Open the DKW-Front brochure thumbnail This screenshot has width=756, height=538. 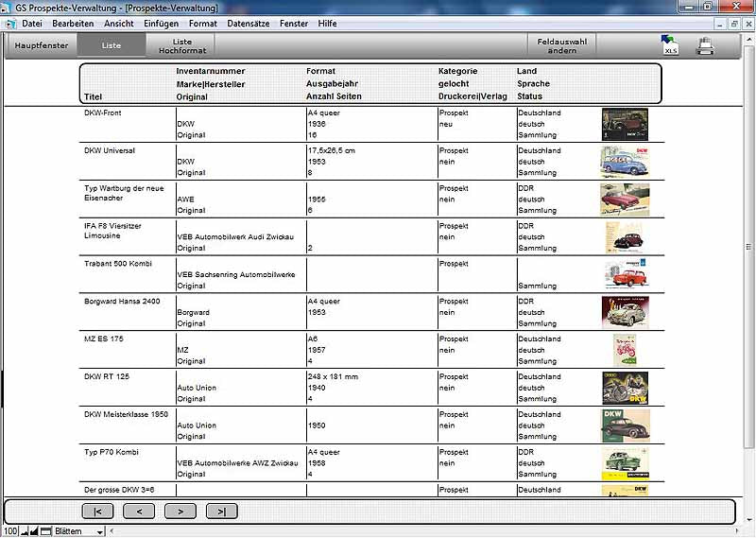tap(625, 124)
